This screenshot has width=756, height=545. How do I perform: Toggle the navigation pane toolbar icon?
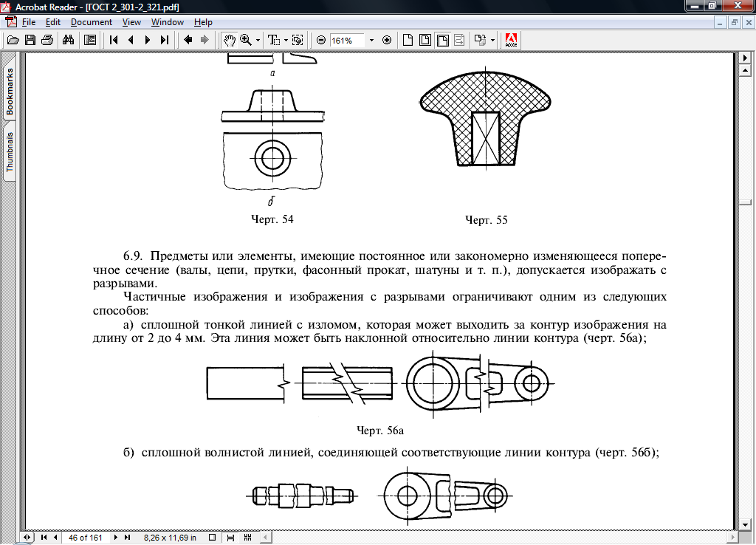tap(89, 40)
